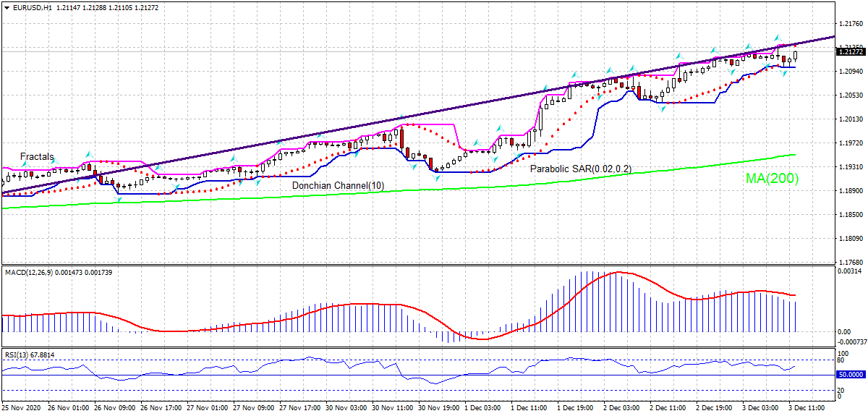The image size is (868, 416).
Task: Click the dropdown arrow beside EURUSD,H1
Action: [x=6, y=7]
